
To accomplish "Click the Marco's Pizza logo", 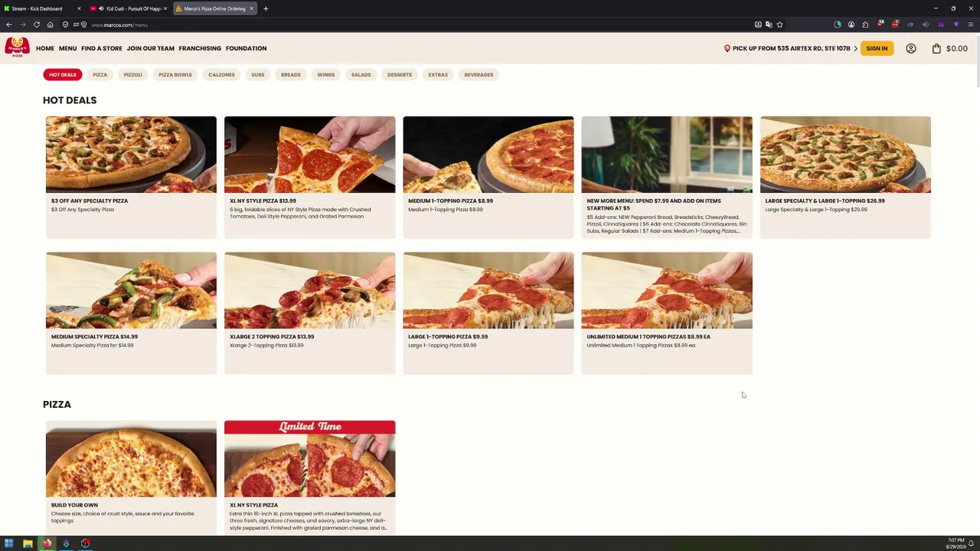I will click(x=17, y=47).
